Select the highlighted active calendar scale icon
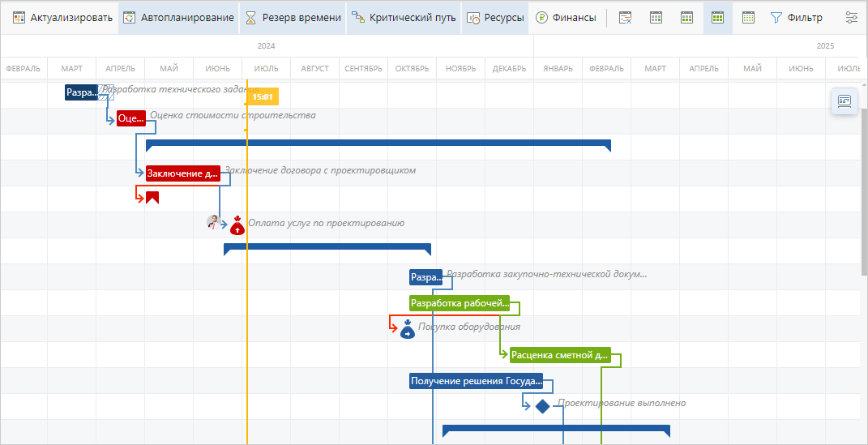The image size is (868, 445). point(717,18)
